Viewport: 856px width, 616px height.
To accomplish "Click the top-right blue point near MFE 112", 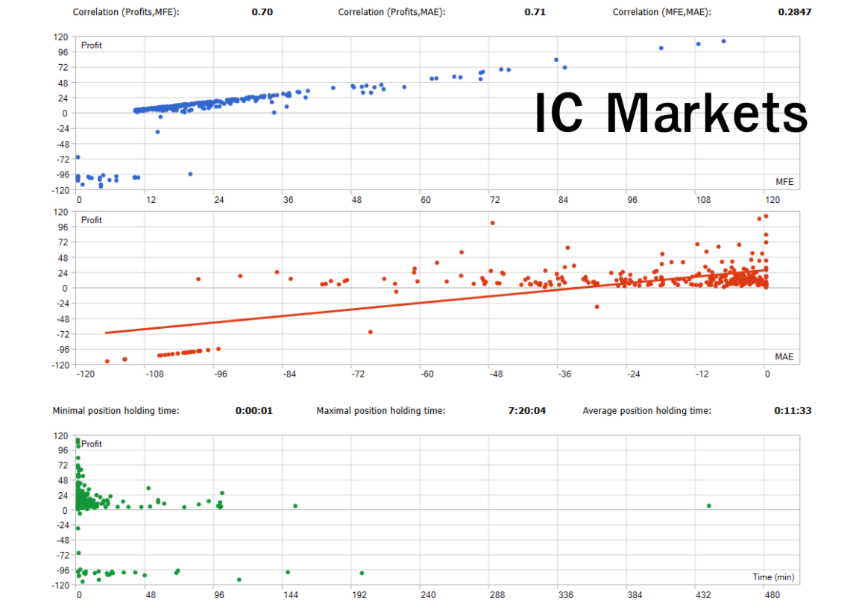I will (x=723, y=42).
